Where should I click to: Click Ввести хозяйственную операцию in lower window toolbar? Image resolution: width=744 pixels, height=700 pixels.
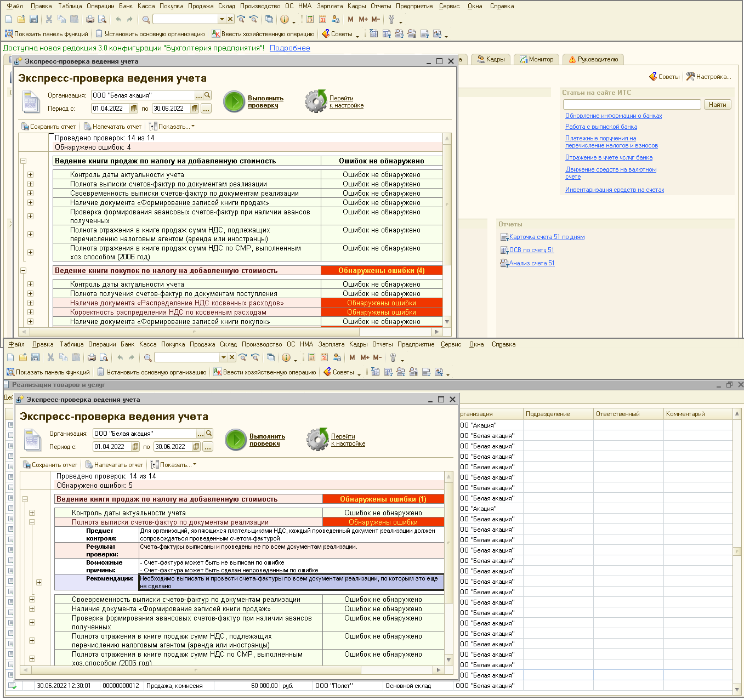(x=265, y=372)
